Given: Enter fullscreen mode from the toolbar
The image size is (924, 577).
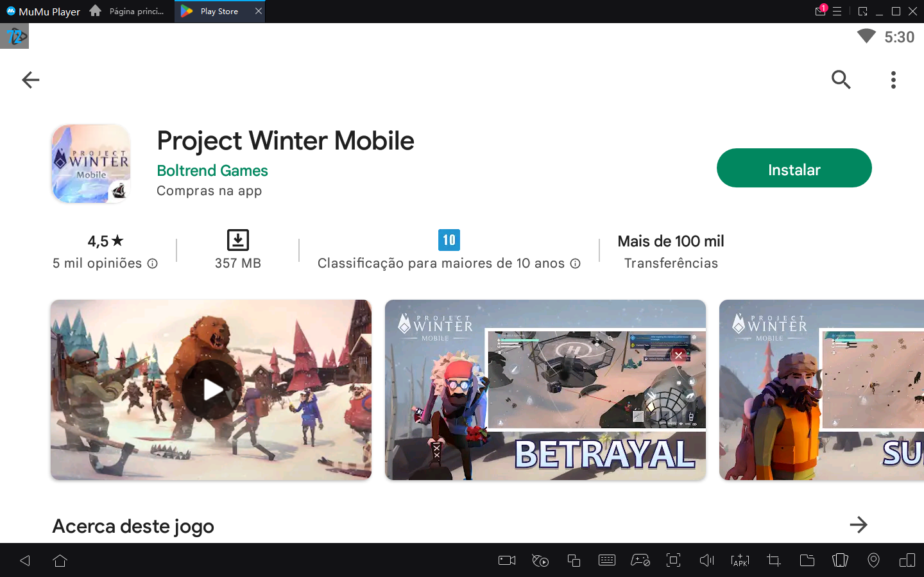Looking at the screenshot, I should [673, 560].
